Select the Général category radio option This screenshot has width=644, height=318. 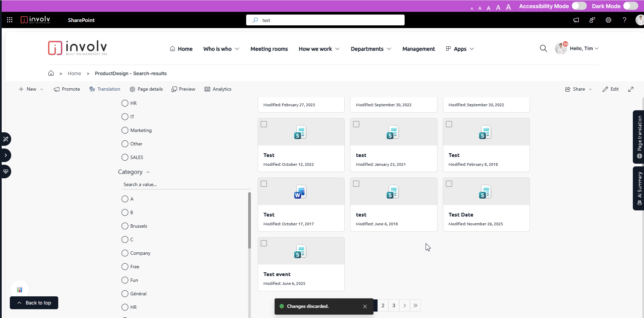click(x=125, y=294)
